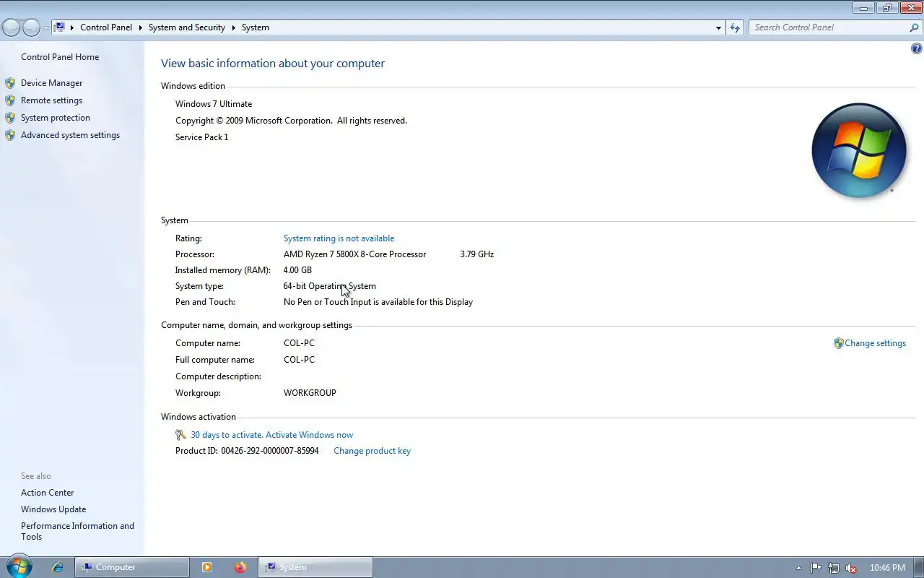Switch to System taskbar window
924x578 pixels.
tap(315, 567)
